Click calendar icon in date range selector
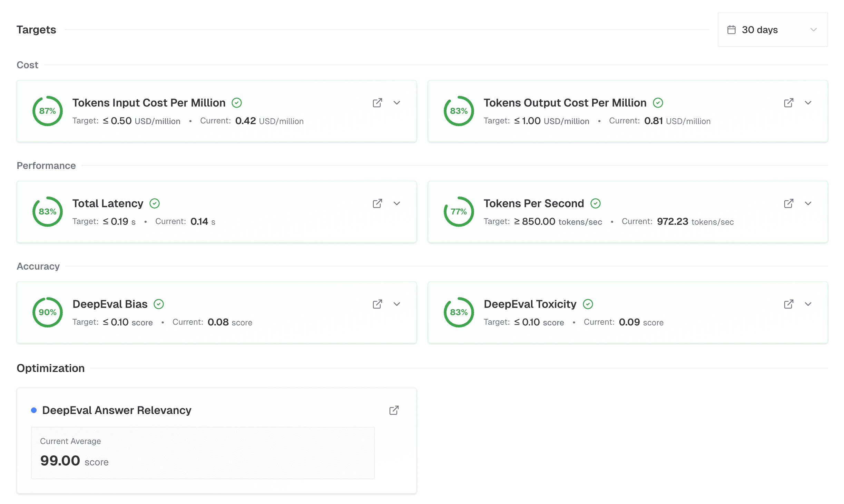 coord(731,30)
